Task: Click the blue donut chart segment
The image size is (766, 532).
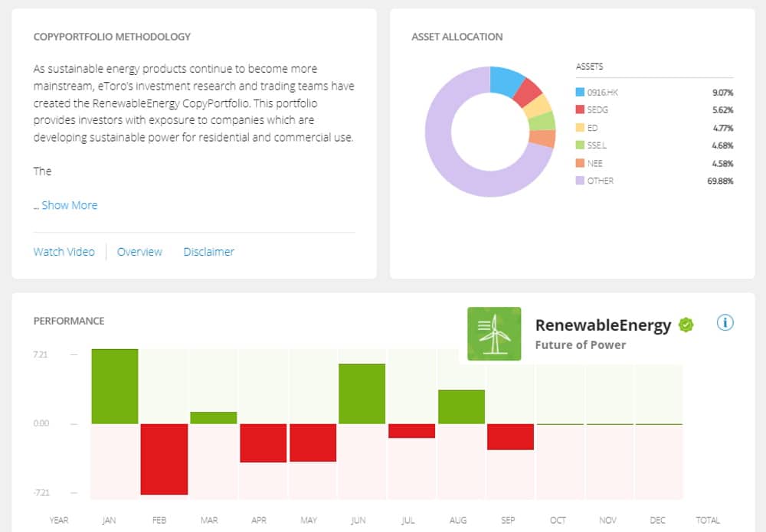Action: tap(505, 81)
